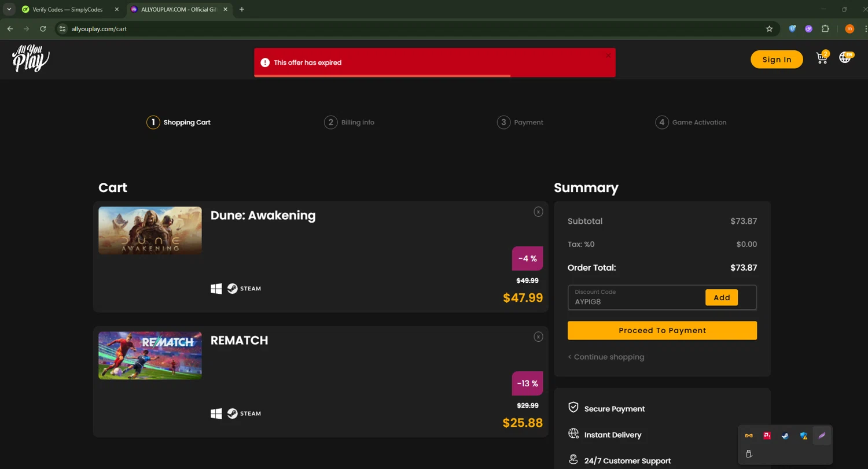
Task: Dismiss the 'This offer has expired' alert
Action: [608, 56]
